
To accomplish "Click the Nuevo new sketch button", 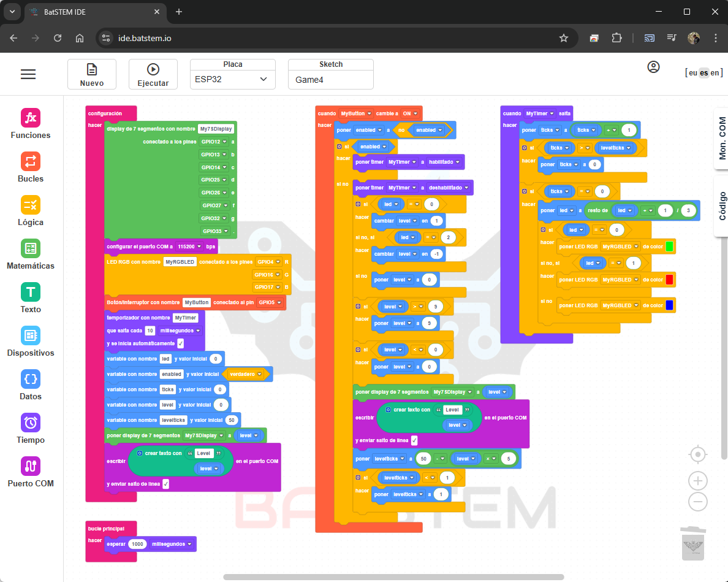I will point(92,74).
